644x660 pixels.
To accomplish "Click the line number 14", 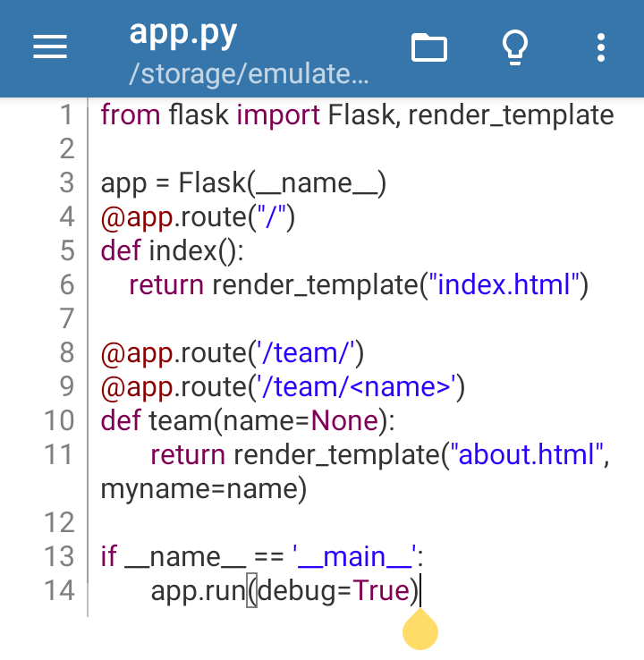I will [59, 590].
